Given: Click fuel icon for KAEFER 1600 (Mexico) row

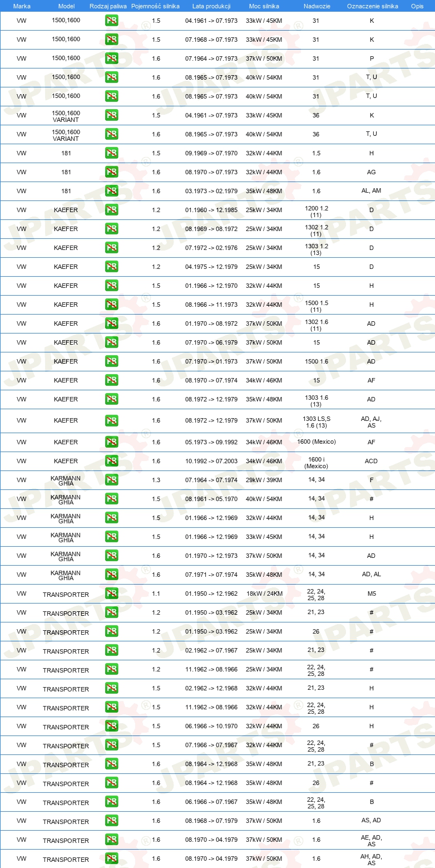Looking at the screenshot, I should (x=111, y=442).
